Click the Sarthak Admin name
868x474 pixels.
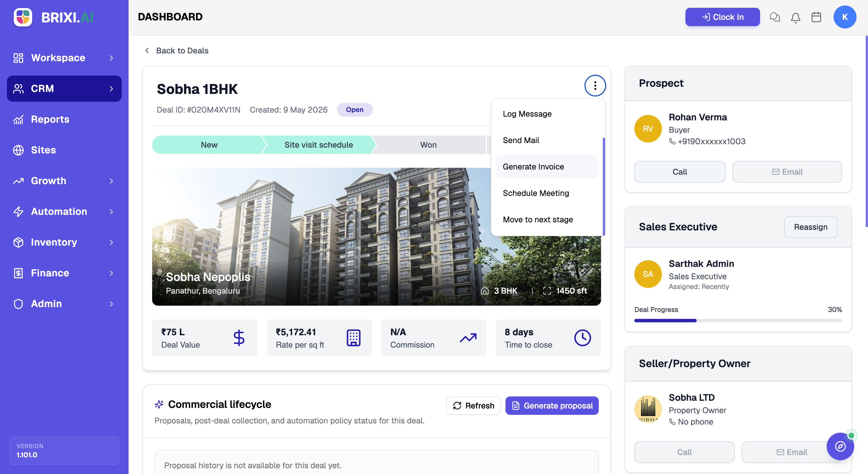[x=701, y=264]
